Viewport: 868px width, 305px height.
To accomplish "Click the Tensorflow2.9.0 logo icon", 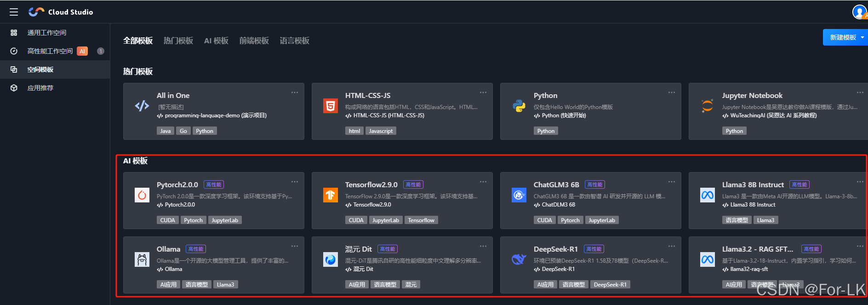I will click(x=331, y=195).
